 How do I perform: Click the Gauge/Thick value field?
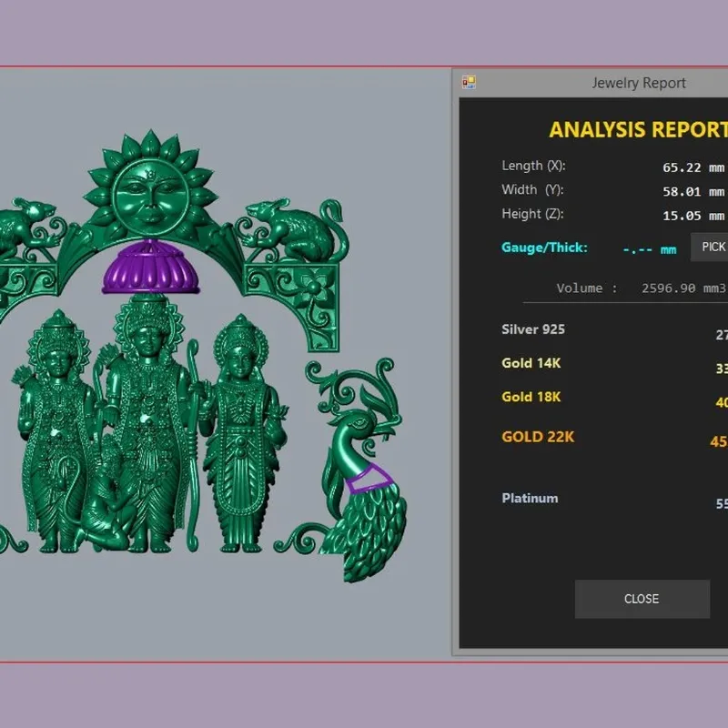[649, 249]
